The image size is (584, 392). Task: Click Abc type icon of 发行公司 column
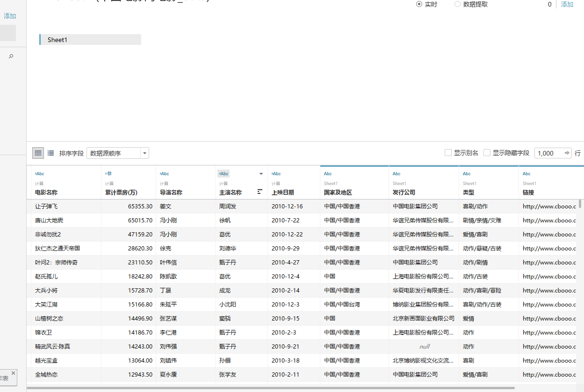pos(397,174)
